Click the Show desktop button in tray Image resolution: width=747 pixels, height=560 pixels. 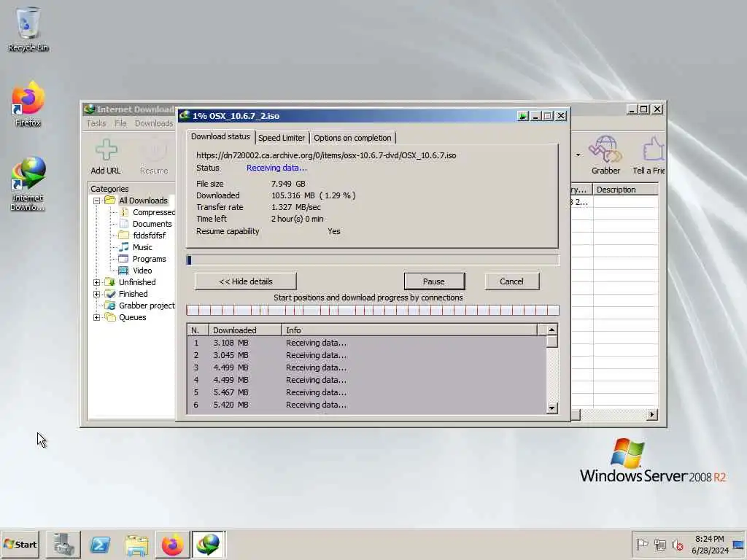(x=738, y=544)
